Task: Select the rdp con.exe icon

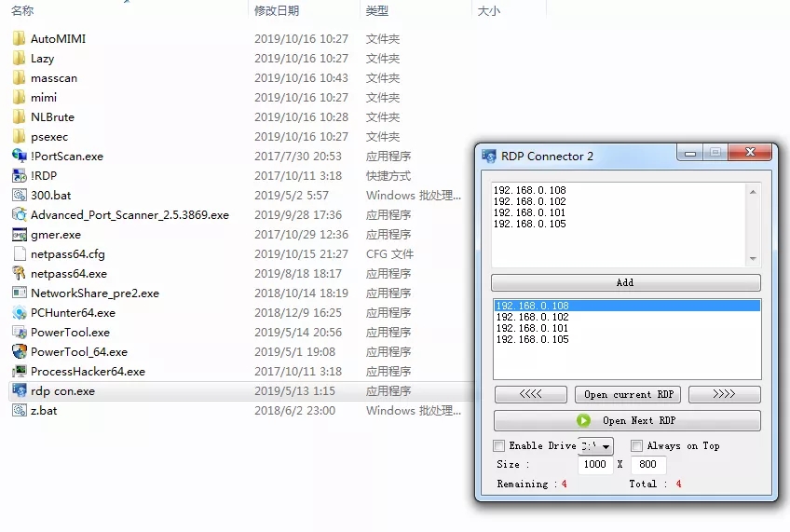Action: coord(20,391)
